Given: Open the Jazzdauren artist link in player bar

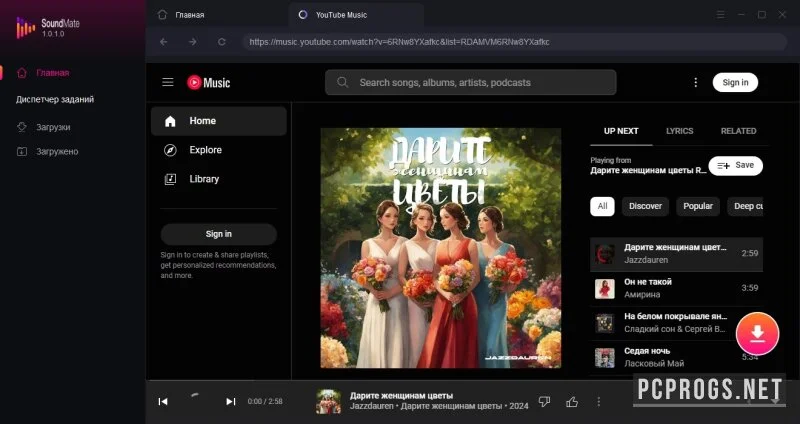Looking at the screenshot, I should [x=371, y=407].
